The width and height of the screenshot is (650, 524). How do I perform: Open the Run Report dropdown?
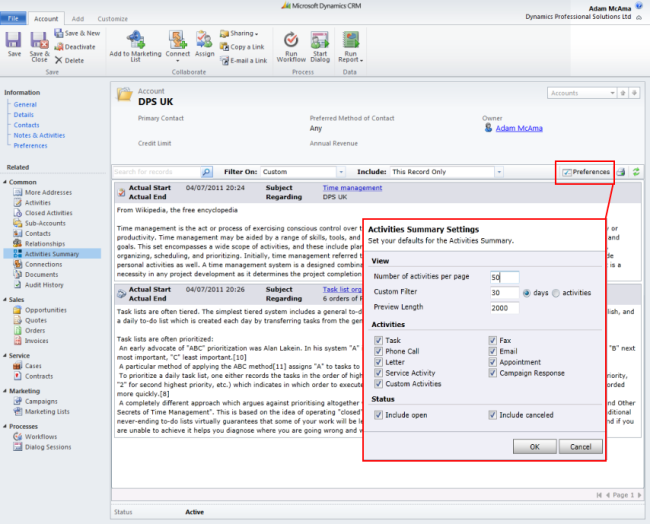350,46
